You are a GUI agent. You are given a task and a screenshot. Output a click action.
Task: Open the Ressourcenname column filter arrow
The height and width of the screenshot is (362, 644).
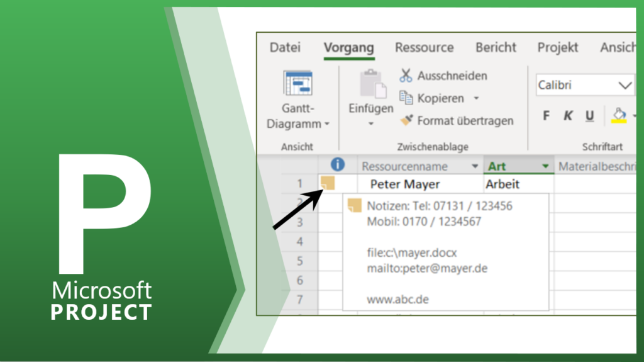(x=475, y=166)
